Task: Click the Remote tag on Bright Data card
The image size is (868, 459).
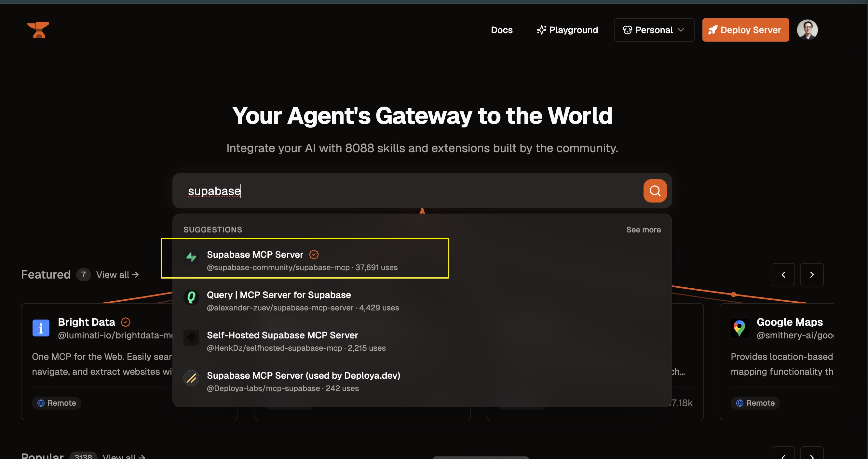Action: 57,403
